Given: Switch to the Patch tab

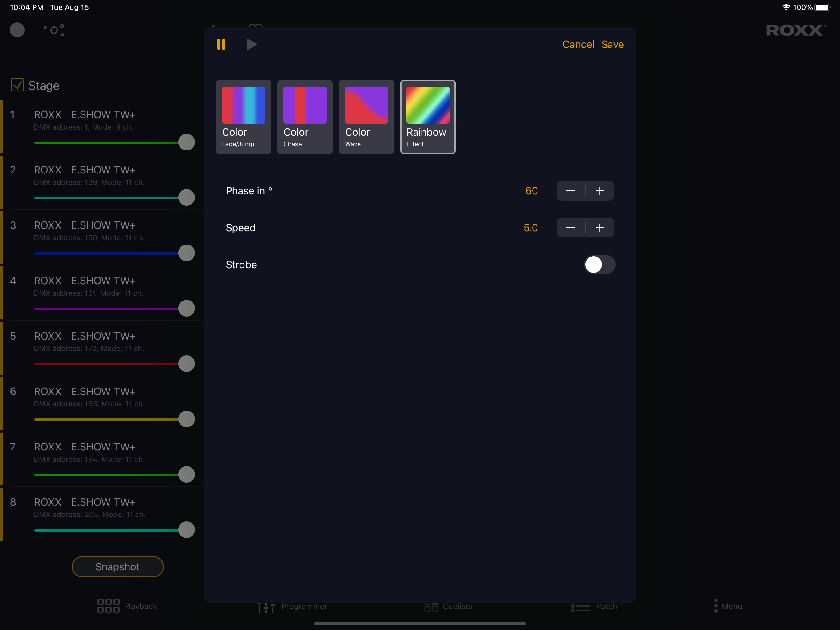Looking at the screenshot, I should tap(594, 606).
